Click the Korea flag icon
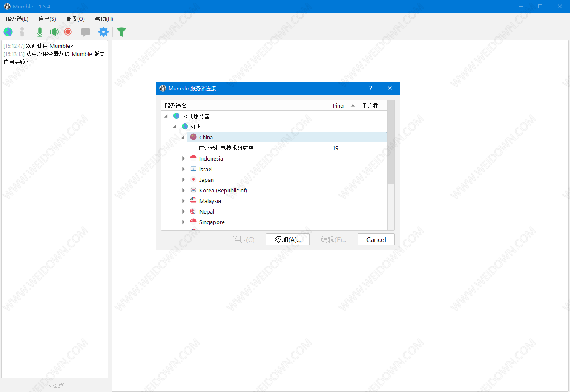570x392 pixels. coord(193,190)
